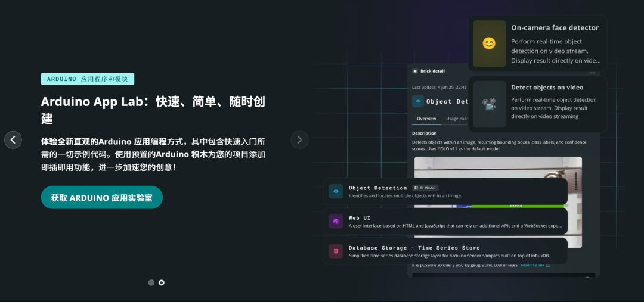Click the Object Detection eye icon in list
Screen dimensions: 644x302
[x=336, y=191]
